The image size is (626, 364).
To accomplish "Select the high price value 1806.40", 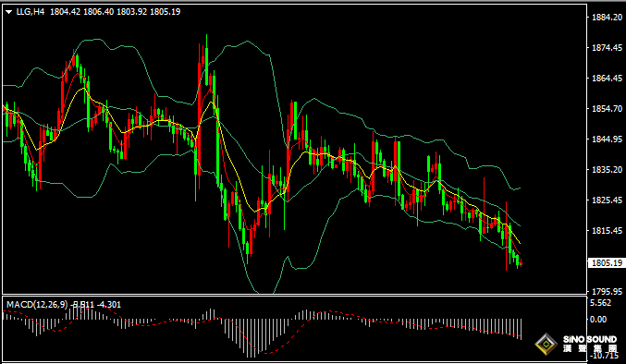I will 99,12.
